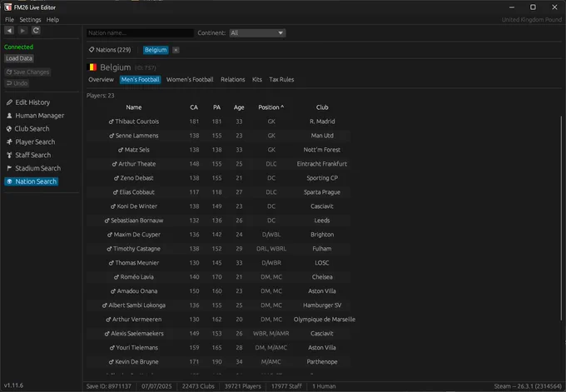This screenshot has height=392, width=566.
Task: Click the refresh icon in sidebar
Action: pyautogui.click(x=36, y=31)
